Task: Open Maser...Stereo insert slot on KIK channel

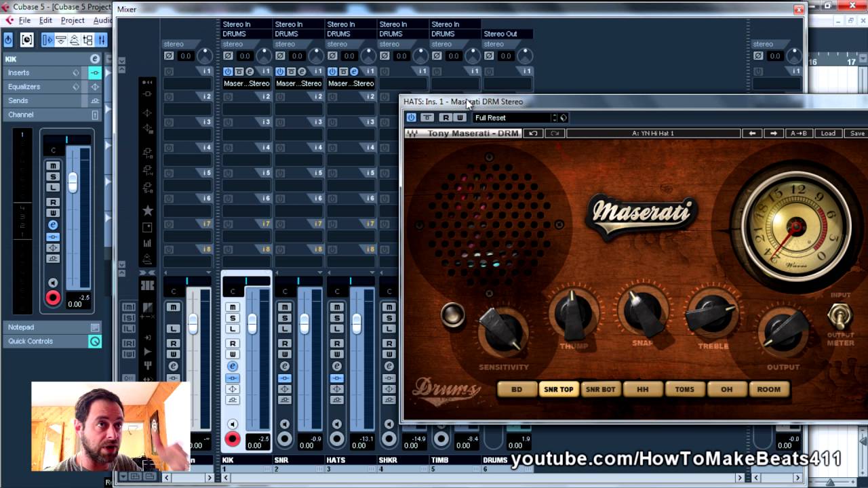Action: click(x=246, y=83)
